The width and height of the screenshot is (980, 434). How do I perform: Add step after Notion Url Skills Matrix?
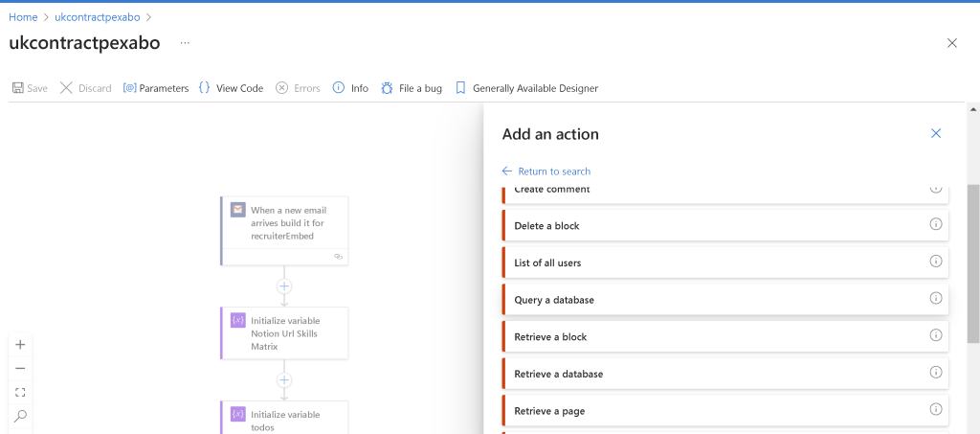[284, 380]
